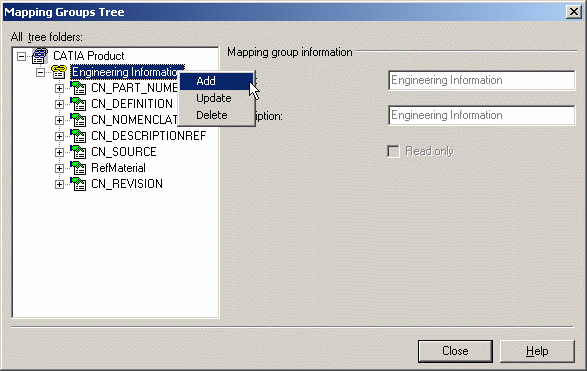Select the CN_SOURCE tree label
This screenshot has height=371, width=587.
tap(124, 152)
